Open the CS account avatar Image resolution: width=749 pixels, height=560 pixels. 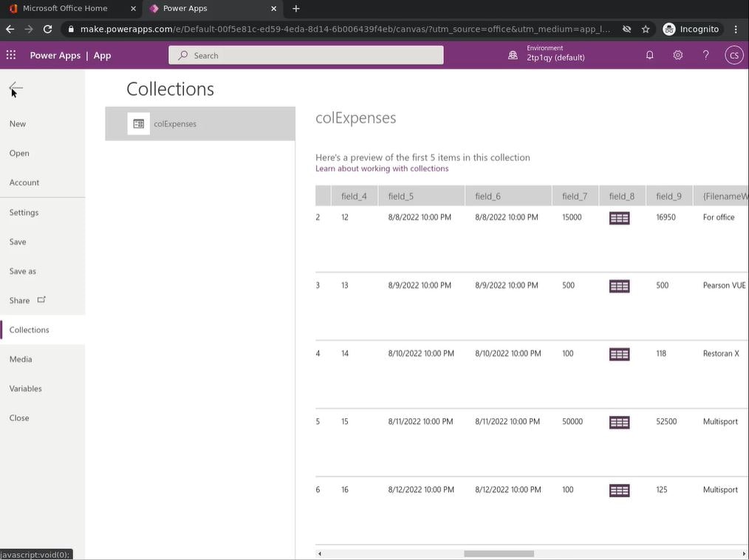(x=733, y=55)
